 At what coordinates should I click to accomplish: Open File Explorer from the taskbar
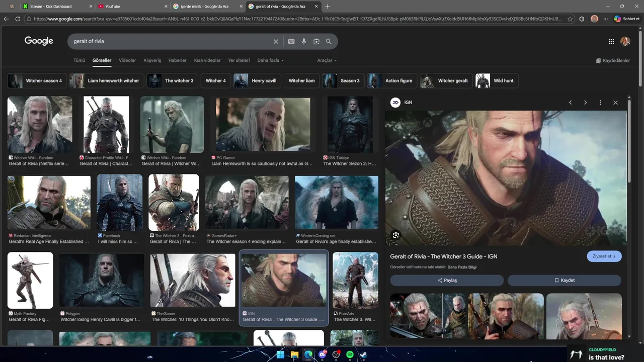294,355
